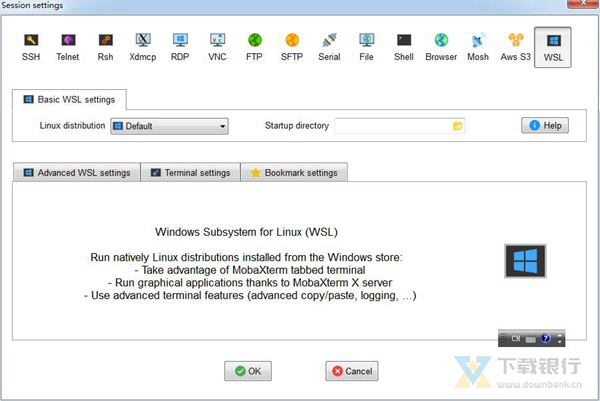Expand the Linux distribution dropdown

click(170, 126)
